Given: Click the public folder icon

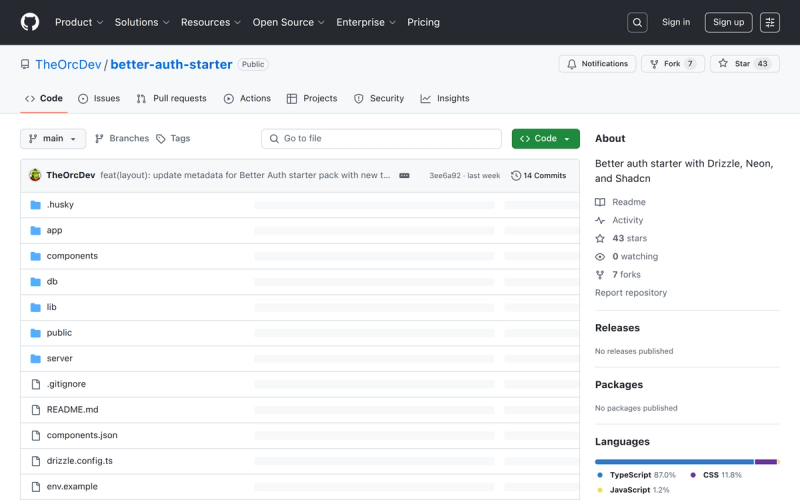Looking at the screenshot, I should pos(35,333).
